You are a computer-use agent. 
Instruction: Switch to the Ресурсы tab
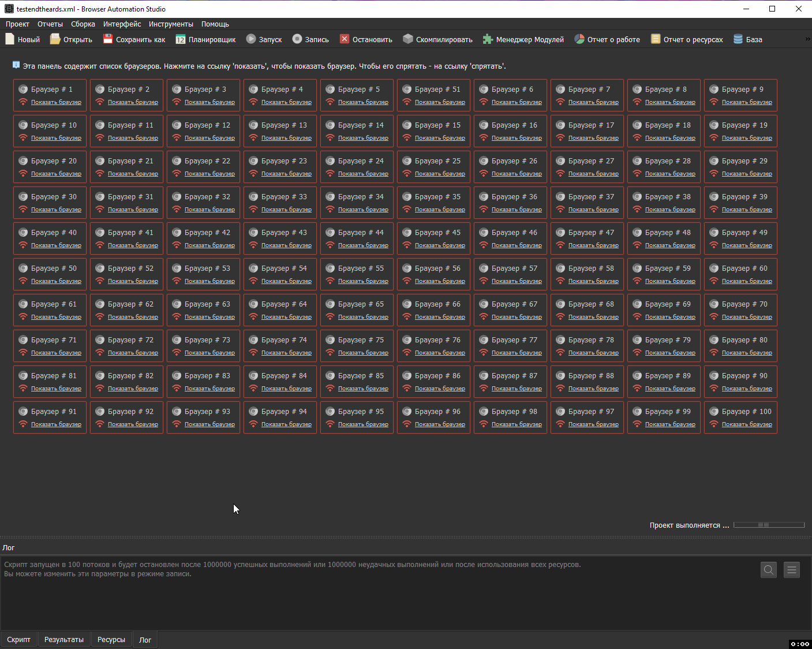click(x=111, y=640)
